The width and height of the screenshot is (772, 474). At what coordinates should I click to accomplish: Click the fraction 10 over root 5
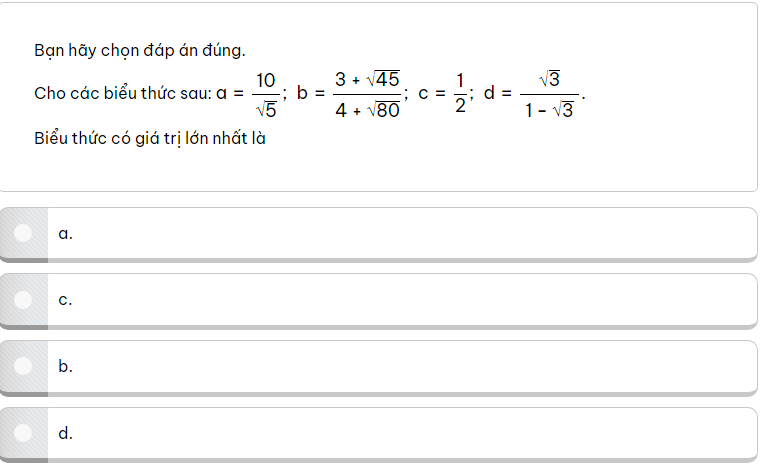click(265, 94)
